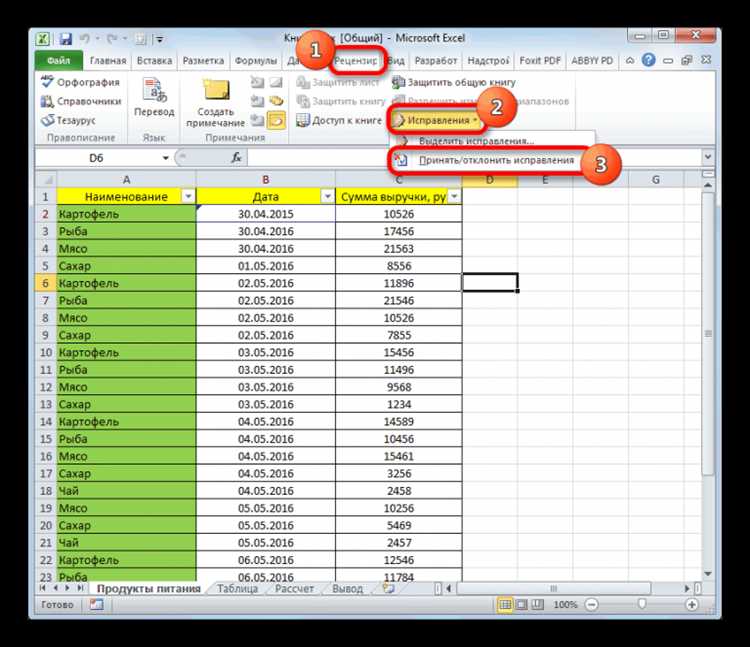Viewport: 750px width, 647px height.
Task: Open the Name Box dropdown arrow
Action: [x=165, y=158]
